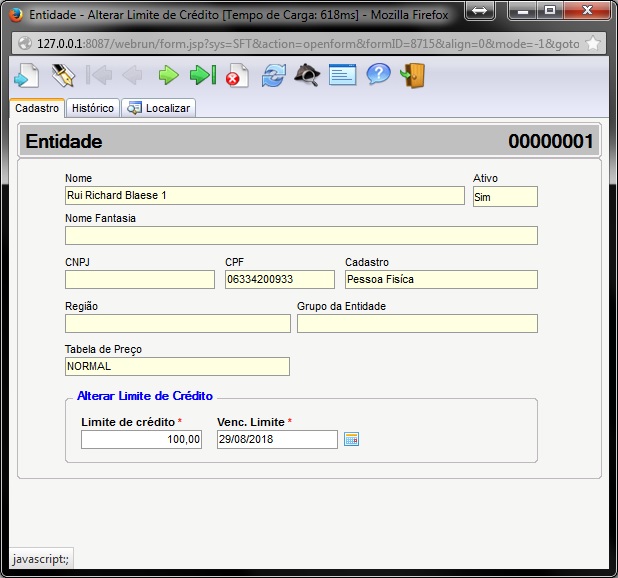Click the Nome Fantasia field
This screenshot has width=618, height=578.
tap(301, 236)
